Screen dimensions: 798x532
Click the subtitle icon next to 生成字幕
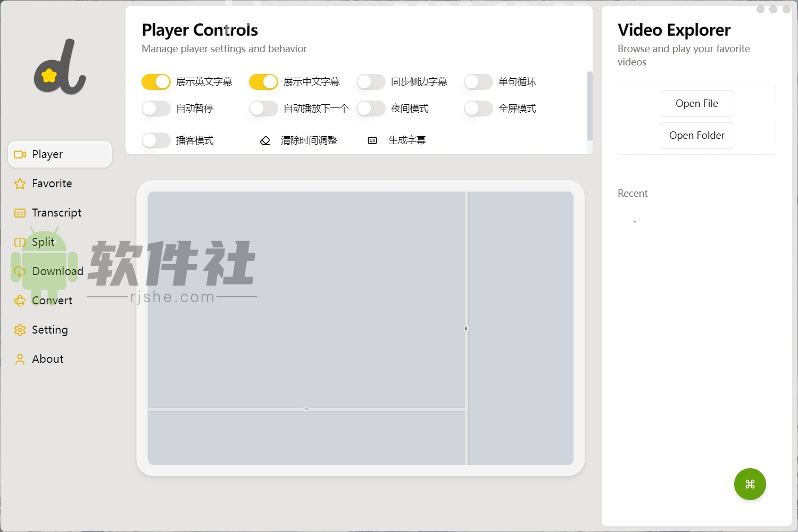tap(371, 140)
